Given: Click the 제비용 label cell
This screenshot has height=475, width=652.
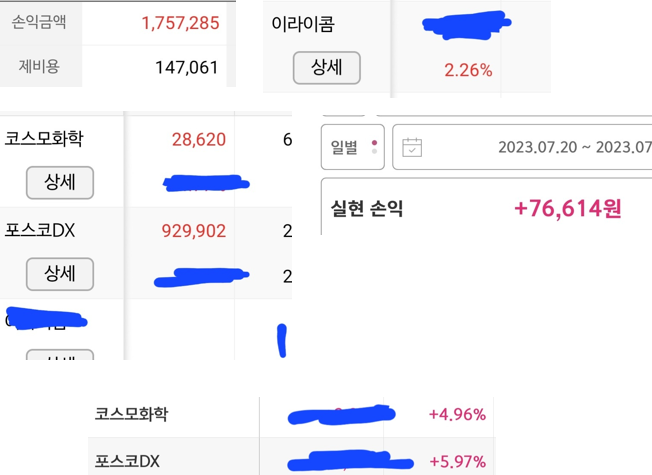Looking at the screenshot, I should point(41,67).
